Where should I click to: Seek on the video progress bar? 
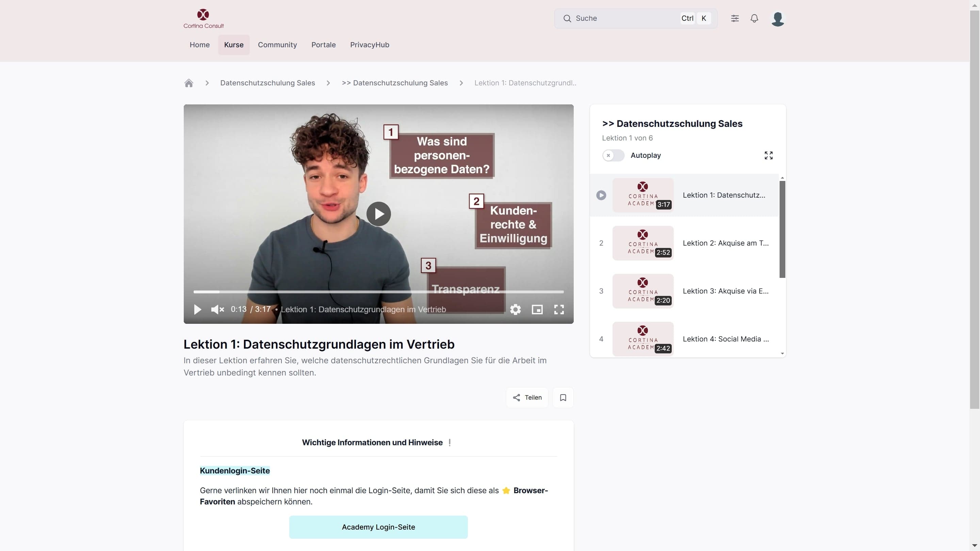point(378,292)
